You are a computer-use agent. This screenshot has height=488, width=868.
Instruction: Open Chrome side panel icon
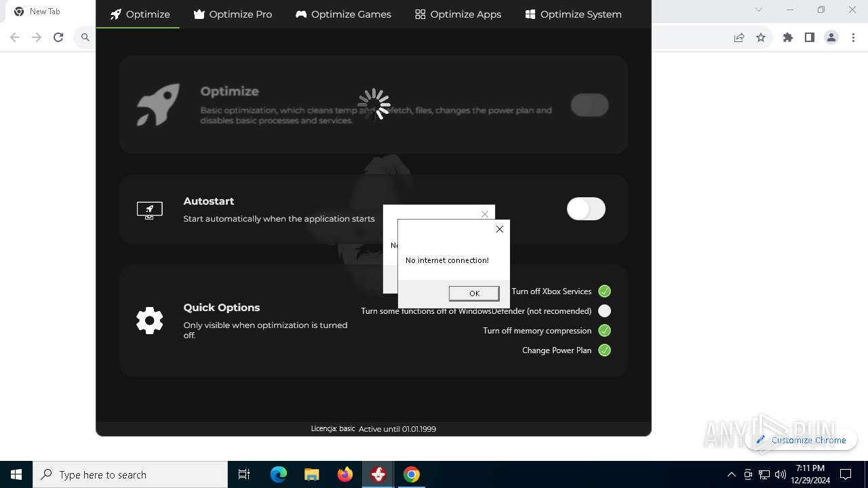(810, 37)
